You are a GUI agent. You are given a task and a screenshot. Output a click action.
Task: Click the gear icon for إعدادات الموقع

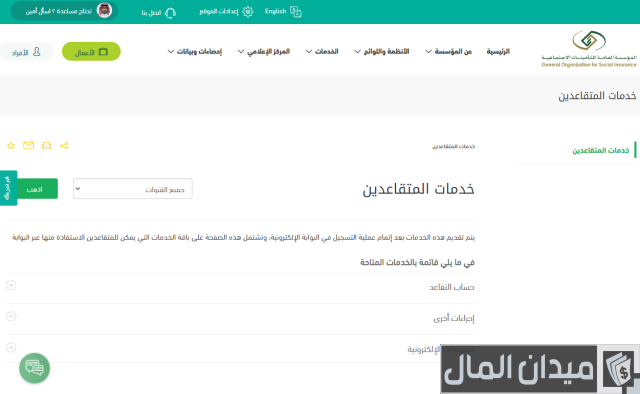coord(248,12)
